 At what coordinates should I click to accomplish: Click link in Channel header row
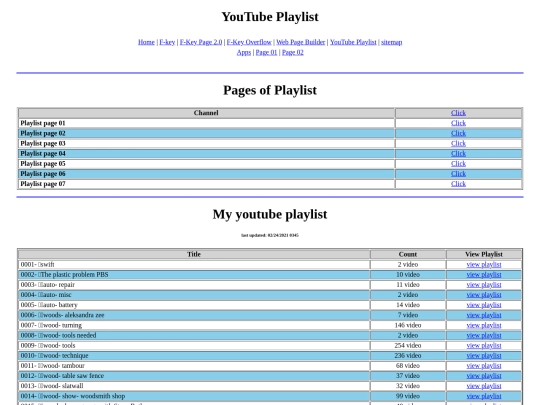pos(458,113)
